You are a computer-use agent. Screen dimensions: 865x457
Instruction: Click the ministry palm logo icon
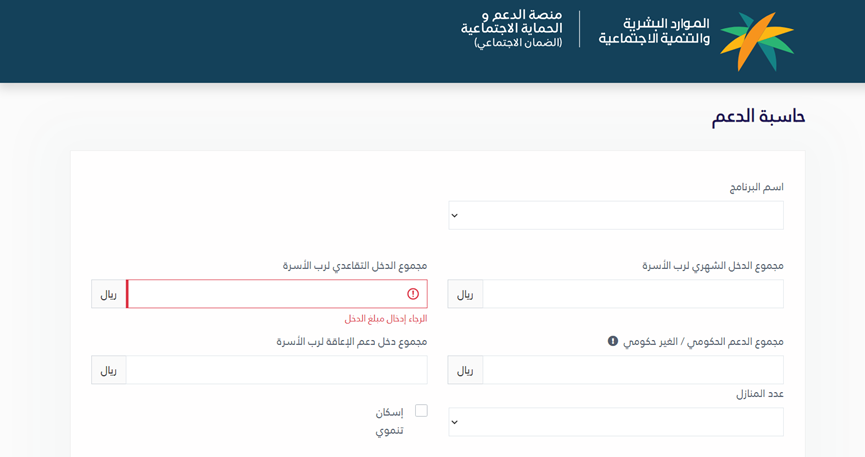756,41
